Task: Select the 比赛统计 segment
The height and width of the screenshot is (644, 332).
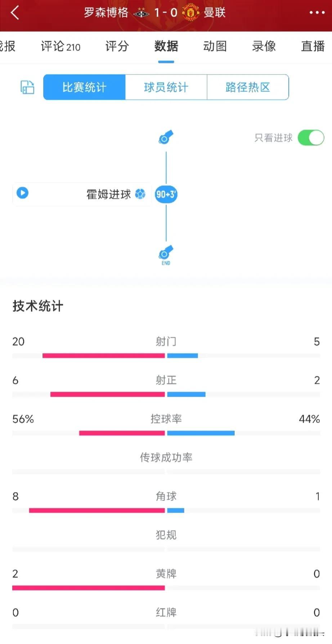Action: [84, 87]
